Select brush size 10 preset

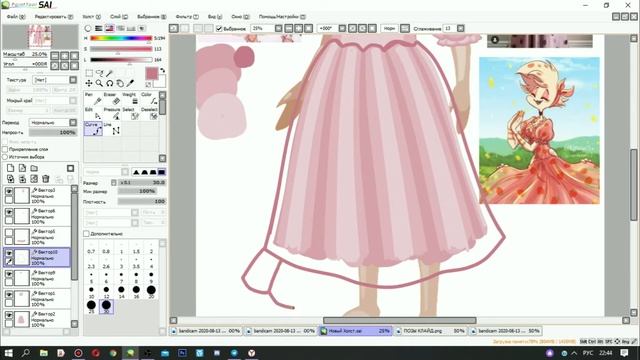[91, 291]
